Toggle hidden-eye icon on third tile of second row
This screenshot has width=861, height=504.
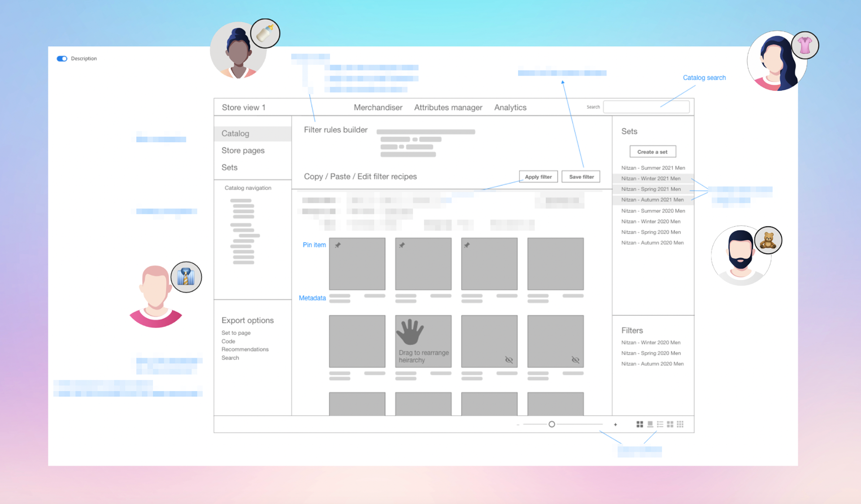(509, 360)
